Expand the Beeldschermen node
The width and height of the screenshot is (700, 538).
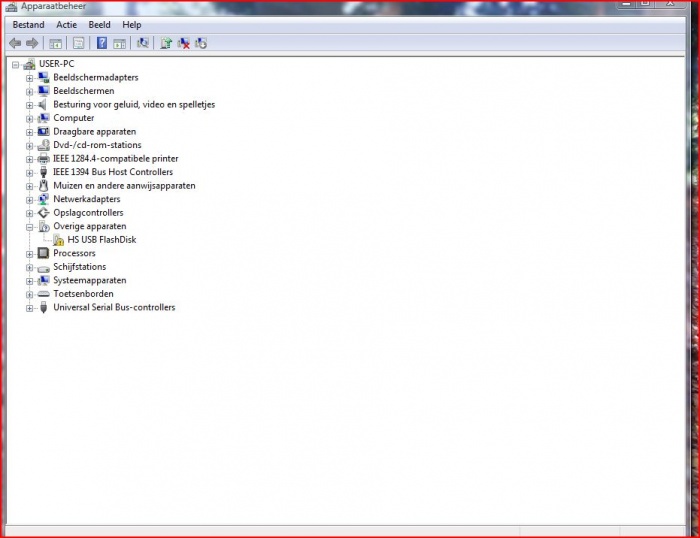click(x=29, y=92)
